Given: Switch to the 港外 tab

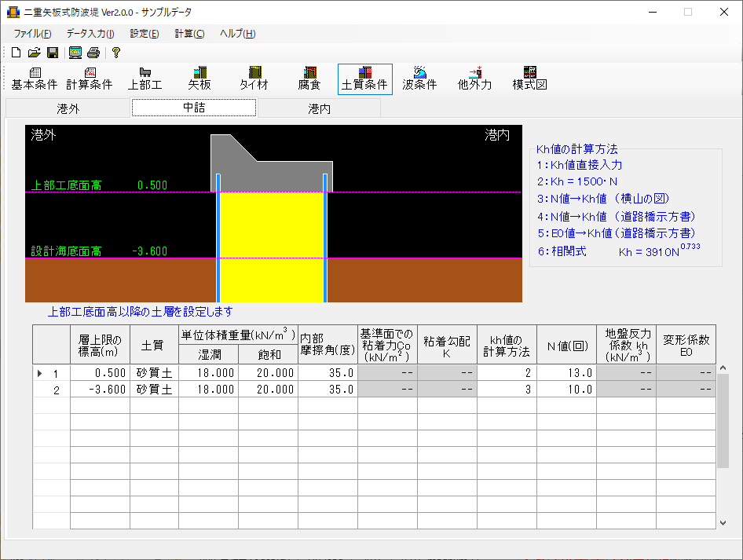Looking at the screenshot, I should pos(68,108).
